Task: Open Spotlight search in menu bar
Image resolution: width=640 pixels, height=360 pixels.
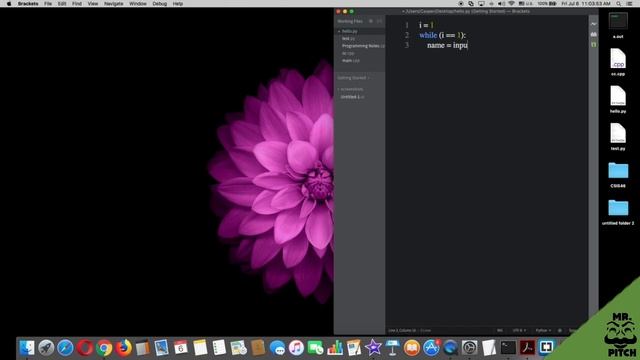Action: 619,4
